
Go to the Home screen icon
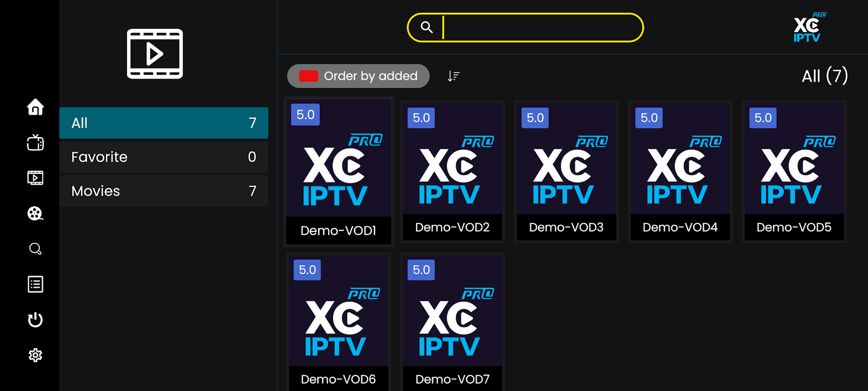(35, 107)
